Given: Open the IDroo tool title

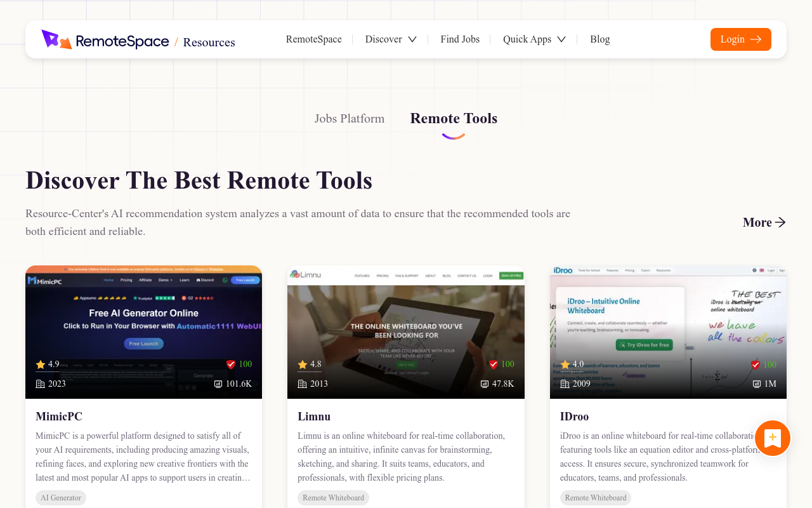Looking at the screenshot, I should point(575,417).
